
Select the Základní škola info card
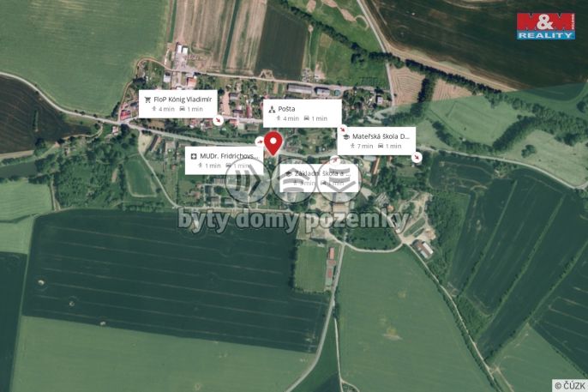(319, 178)
